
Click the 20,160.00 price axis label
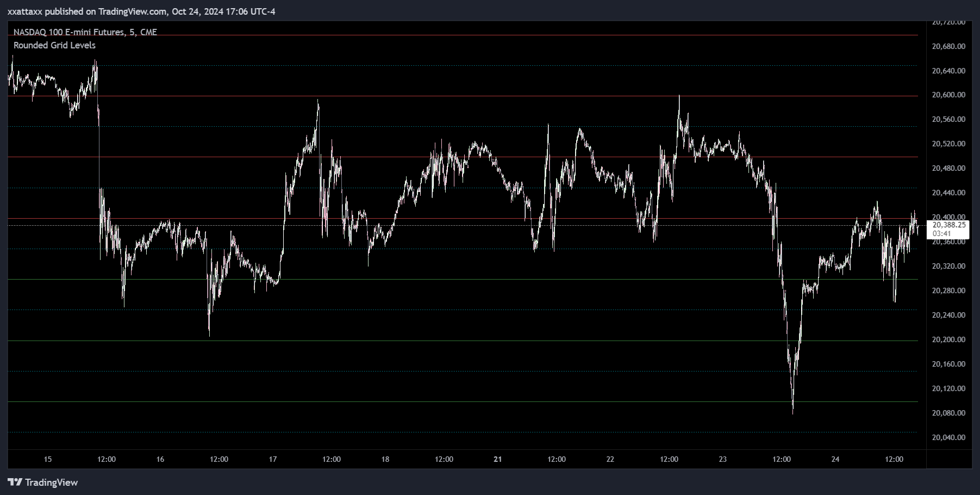(x=948, y=364)
